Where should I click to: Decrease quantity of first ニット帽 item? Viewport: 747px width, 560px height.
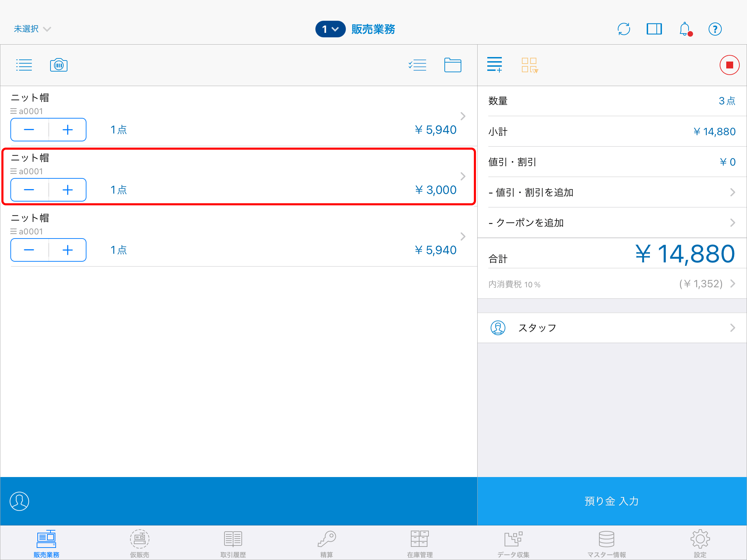[29, 130]
